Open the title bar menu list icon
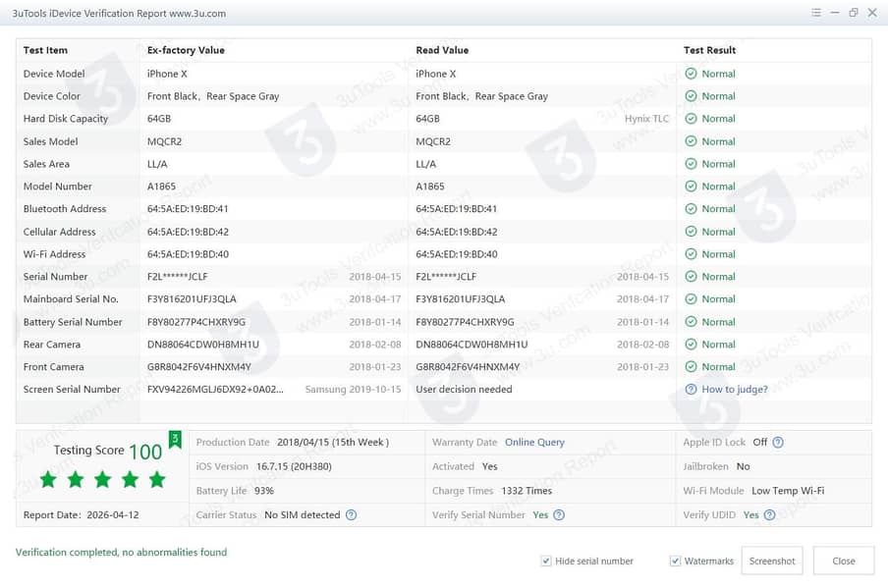 pos(816,13)
